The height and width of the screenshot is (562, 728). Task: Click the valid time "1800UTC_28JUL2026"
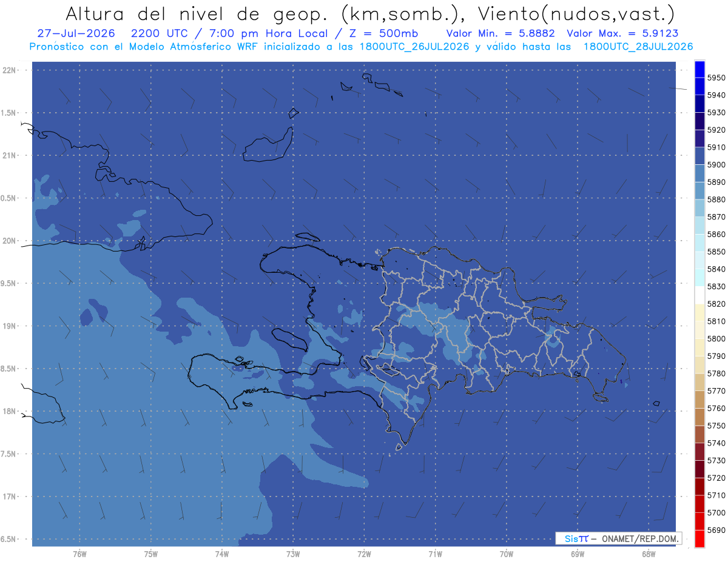pyautogui.click(x=638, y=47)
